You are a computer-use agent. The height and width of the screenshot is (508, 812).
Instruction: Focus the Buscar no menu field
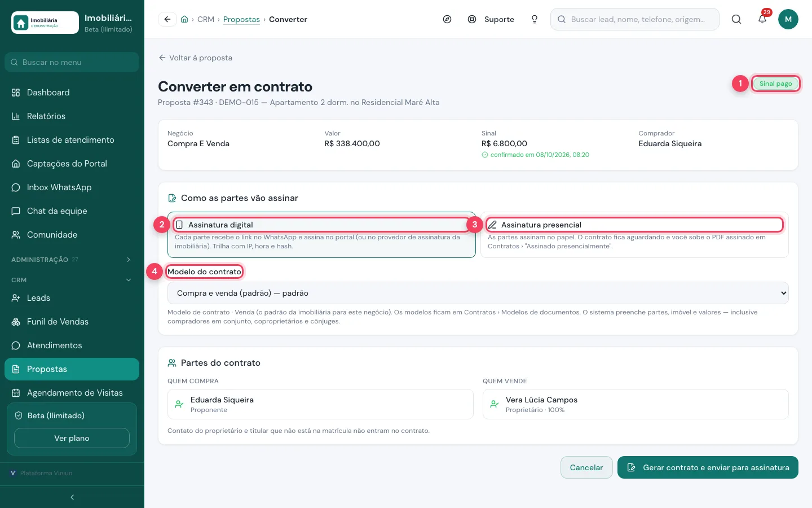(72, 62)
